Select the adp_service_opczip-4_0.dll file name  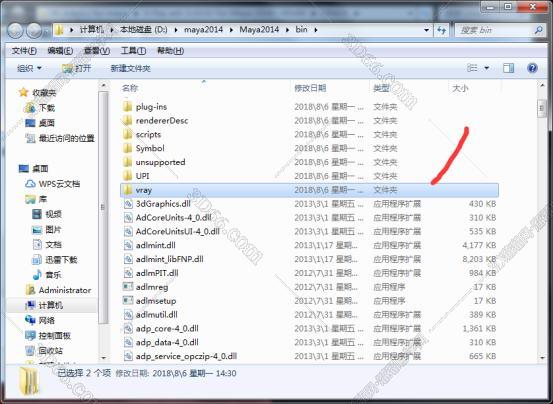186,356
